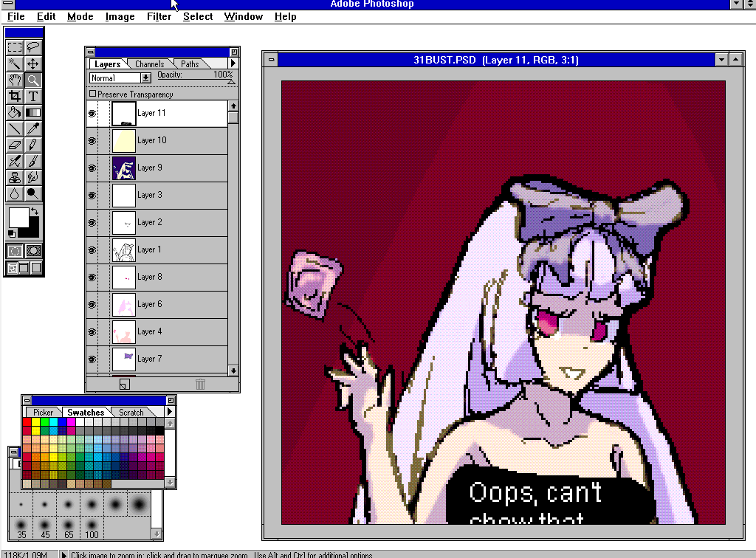The image size is (756, 558).
Task: Click the Layer 9 thumbnail
Action: point(124,168)
